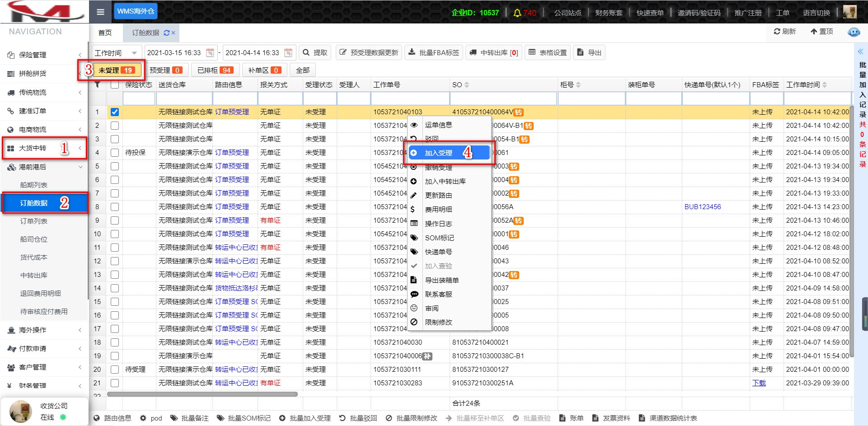This screenshot has width=868, height=426.
Task: Open the start date calendar picker icon
Action: click(x=210, y=53)
